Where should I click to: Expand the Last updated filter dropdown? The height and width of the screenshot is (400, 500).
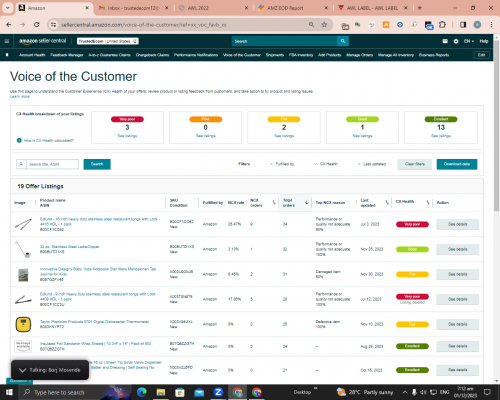pos(372,164)
